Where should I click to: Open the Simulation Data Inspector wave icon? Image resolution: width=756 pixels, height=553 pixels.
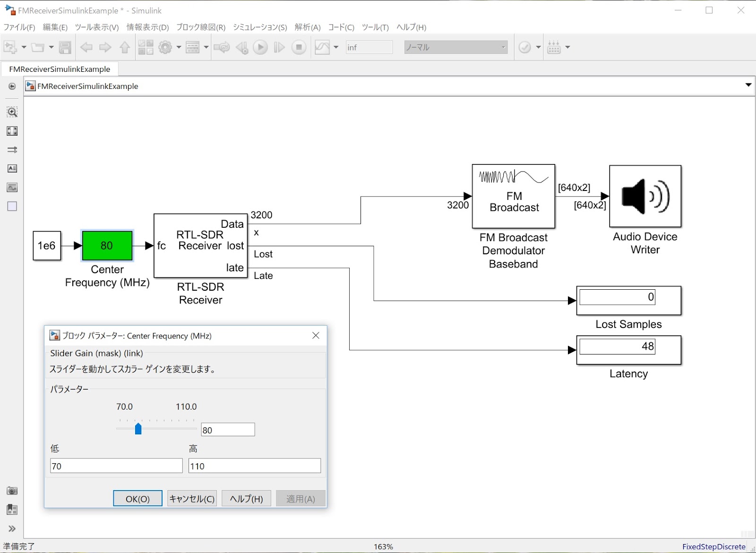323,47
